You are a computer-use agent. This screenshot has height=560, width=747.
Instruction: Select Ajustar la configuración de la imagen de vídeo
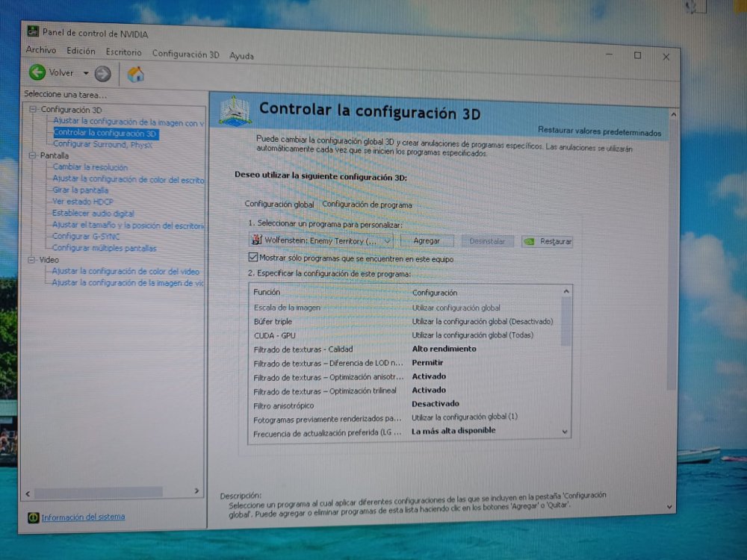127,282
